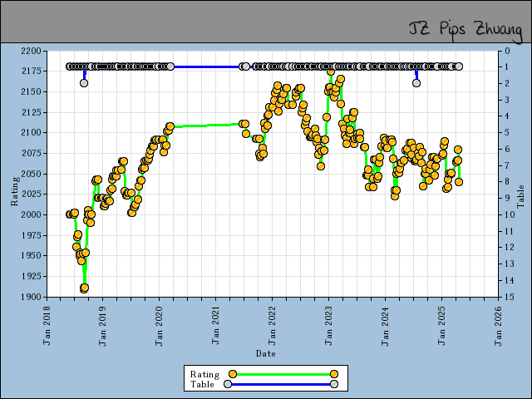532x399 pixels.
Task: Click the 8 value on the Table axis
Action: click(507, 181)
